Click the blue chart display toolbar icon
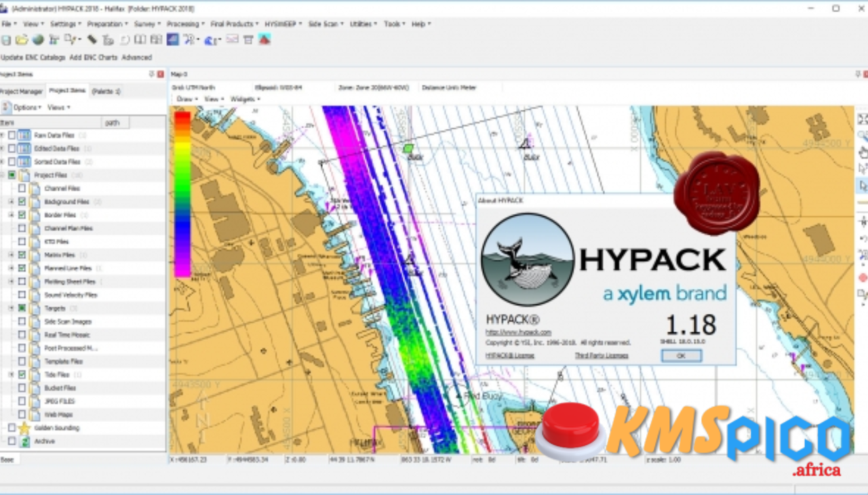Viewport: 868px width, 495px height. pos(173,39)
